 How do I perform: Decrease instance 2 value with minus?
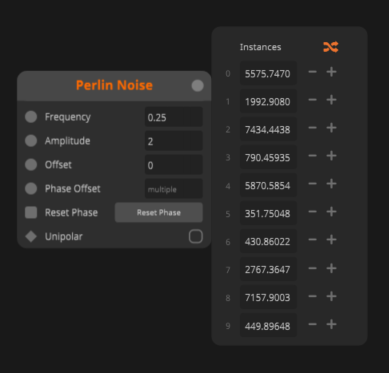pos(312,128)
